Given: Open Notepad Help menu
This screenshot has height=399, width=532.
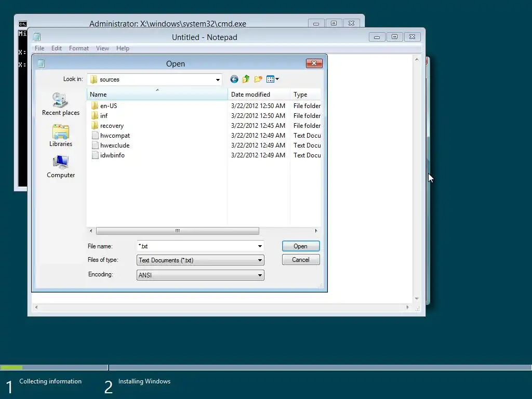Looking at the screenshot, I should coord(123,48).
